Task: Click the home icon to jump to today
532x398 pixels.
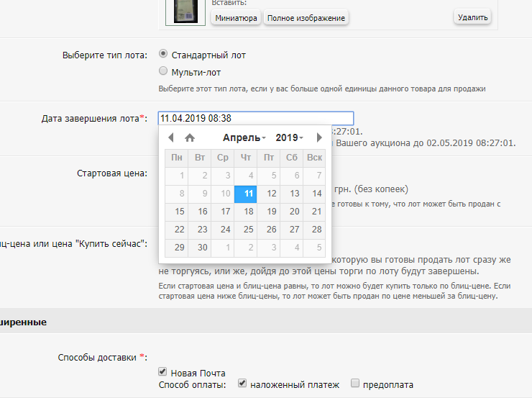Action: [190, 137]
